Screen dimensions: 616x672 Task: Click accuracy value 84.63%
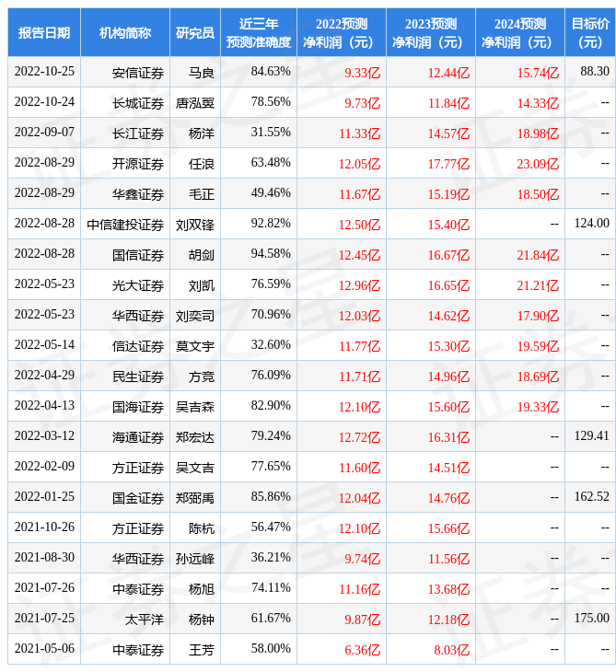pyautogui.click(x=271, y=72)
